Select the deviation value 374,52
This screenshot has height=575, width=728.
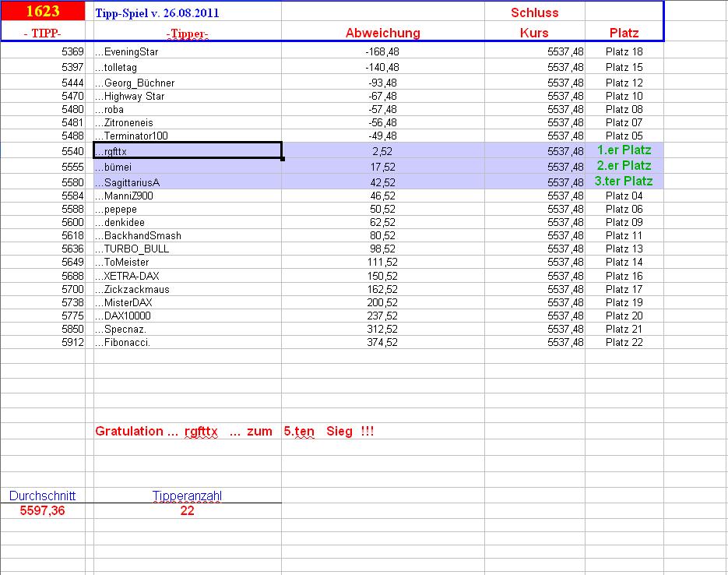pyautogui.click(x=383, y=342)
